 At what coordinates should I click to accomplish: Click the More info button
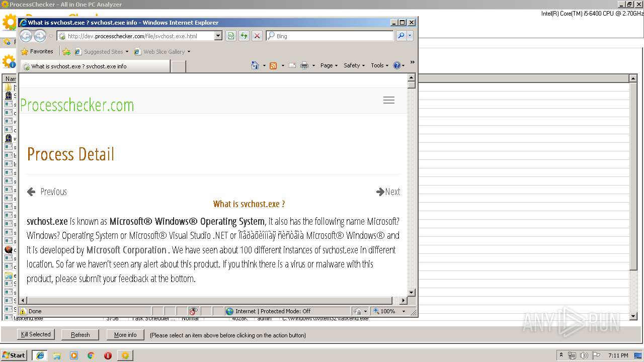(125, 335)
